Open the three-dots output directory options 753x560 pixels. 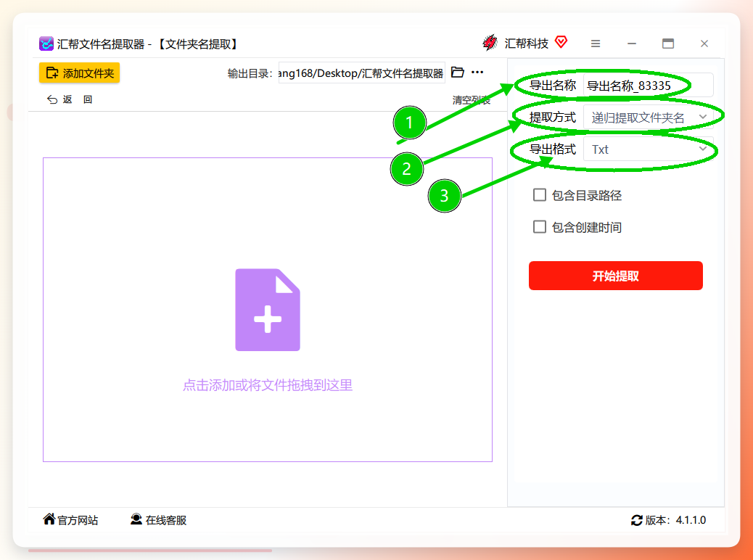click(477, 73)
